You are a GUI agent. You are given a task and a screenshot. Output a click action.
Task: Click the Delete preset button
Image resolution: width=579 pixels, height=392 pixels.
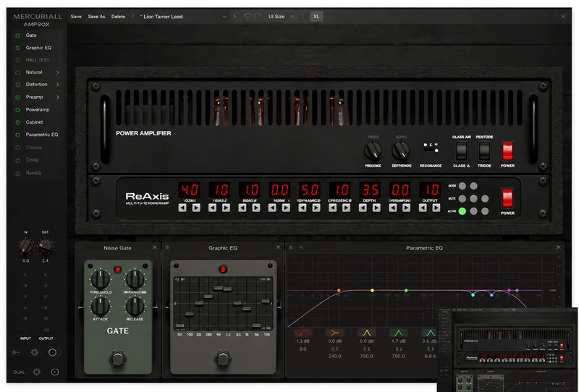pyautogui.click(x=118, y=17)
